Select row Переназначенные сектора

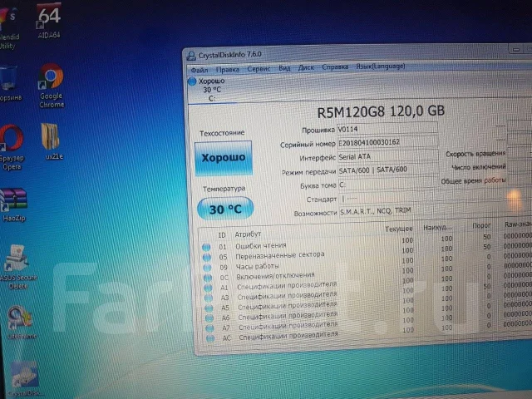(x=367, y=254)
